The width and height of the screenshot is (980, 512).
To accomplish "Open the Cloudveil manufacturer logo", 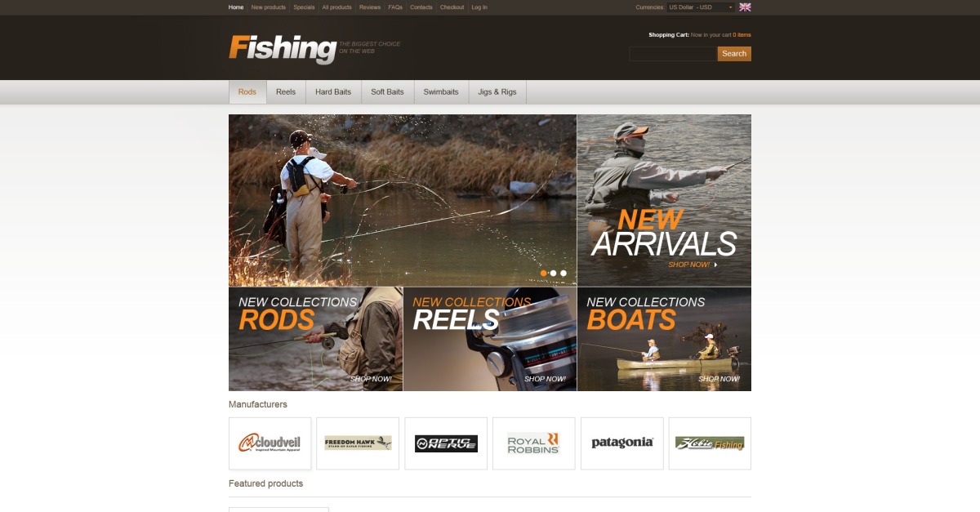I will click(269, 443).
